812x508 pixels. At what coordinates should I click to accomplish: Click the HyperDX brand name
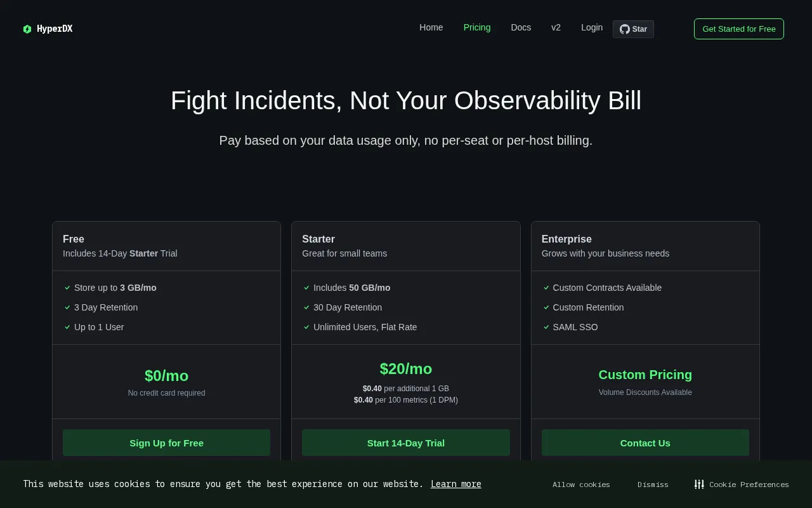coord(55,29)
